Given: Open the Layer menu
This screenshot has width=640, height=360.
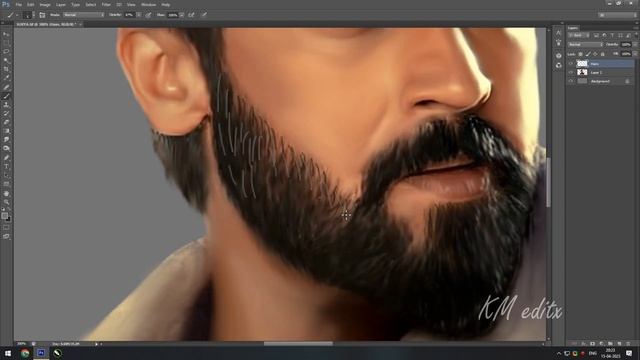Looking at the screenshot, I should (60, 4).
